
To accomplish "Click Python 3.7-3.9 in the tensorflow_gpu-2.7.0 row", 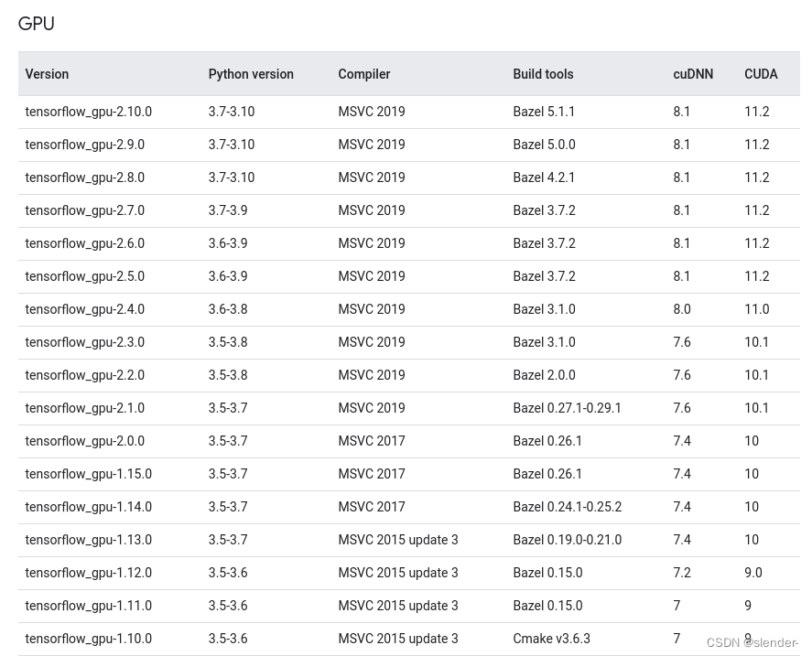I will click(x=228, y=210).
